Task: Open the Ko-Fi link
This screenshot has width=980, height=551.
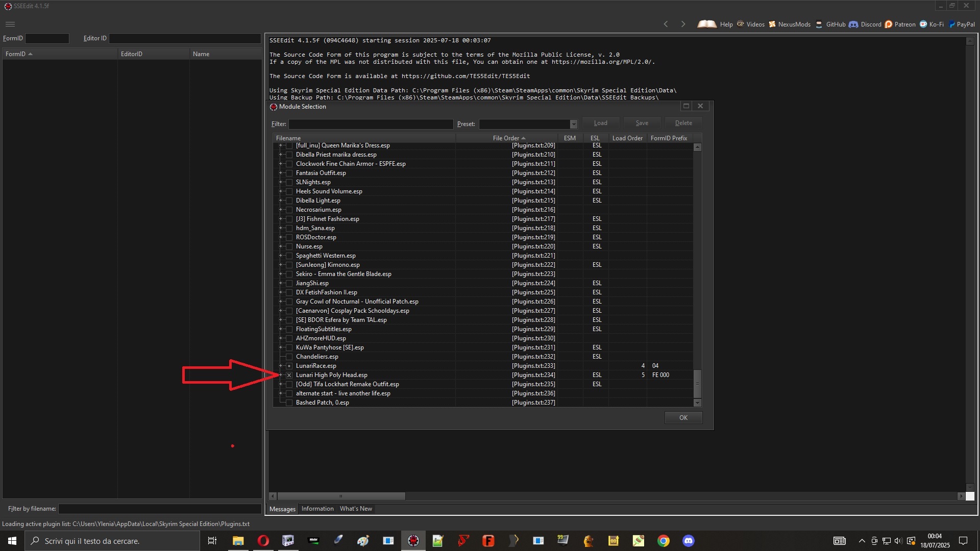Action: tap(932, 24)
